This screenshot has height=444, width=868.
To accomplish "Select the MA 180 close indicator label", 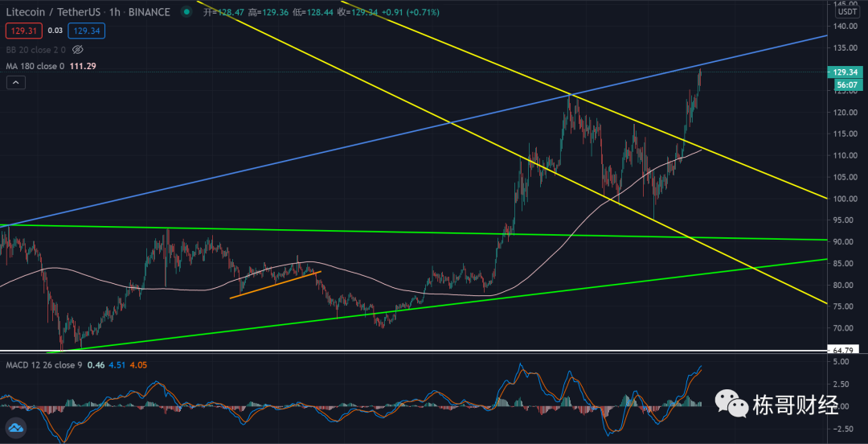I will tap(34, 66).
